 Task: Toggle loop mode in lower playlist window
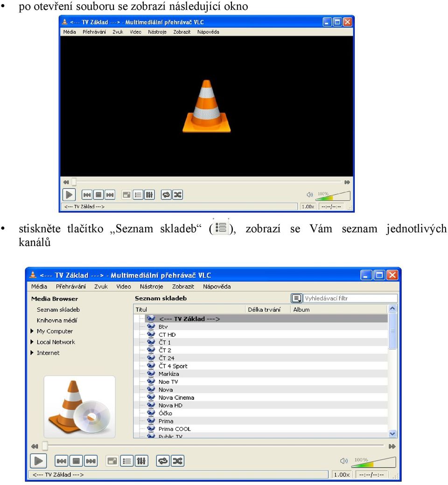click(x=162, y=461)
